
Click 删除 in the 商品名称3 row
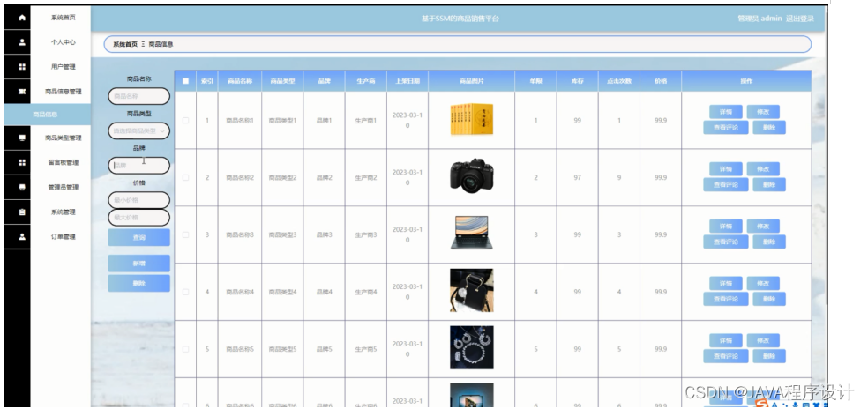pos(769,242)
